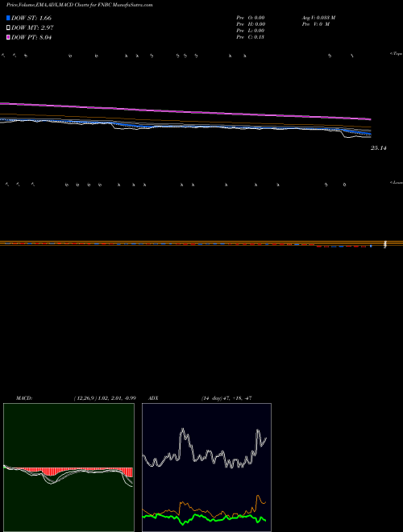This screenshot has height=532, width=403.
Task: Click the Pre O: 0.00 value
Action: [x=251, y=18]
